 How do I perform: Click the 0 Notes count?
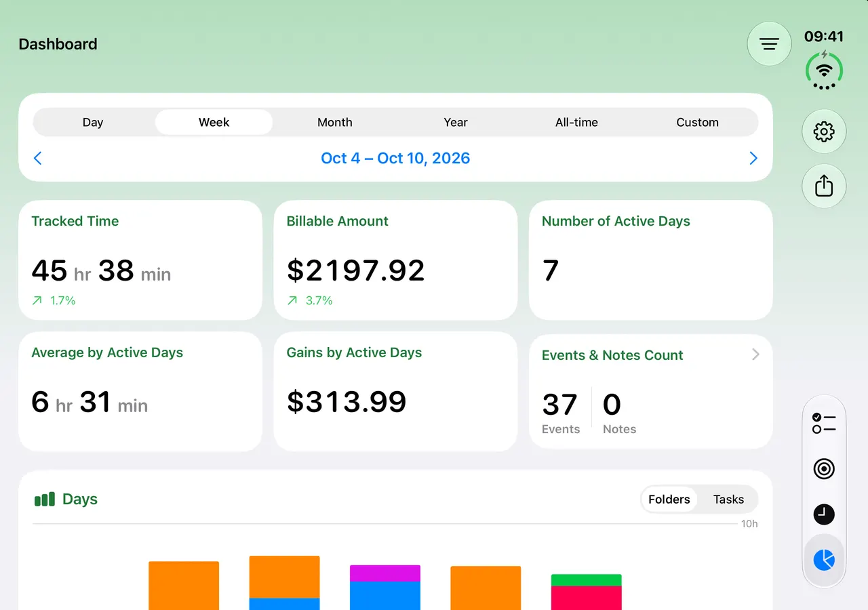pos(619,413)
